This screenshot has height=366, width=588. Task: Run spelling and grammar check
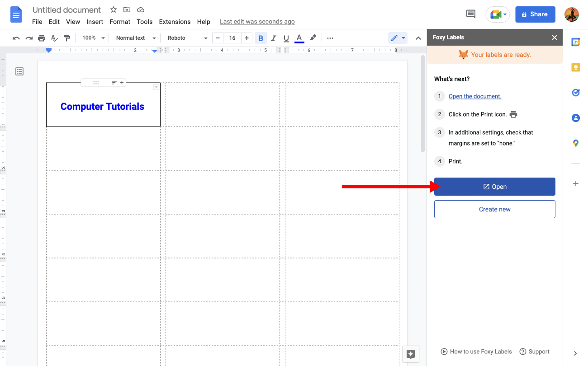pyautogui.click(x=54, y=38)
